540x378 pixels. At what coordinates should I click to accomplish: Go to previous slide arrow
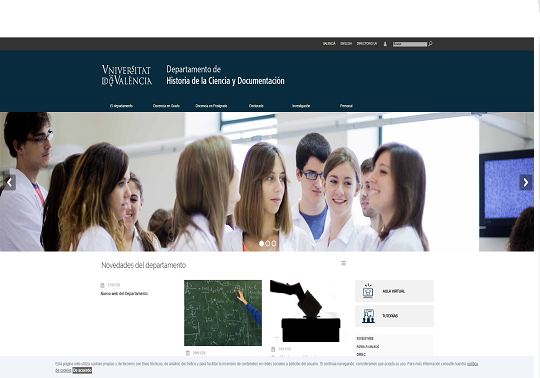click(x=9, y=182)
